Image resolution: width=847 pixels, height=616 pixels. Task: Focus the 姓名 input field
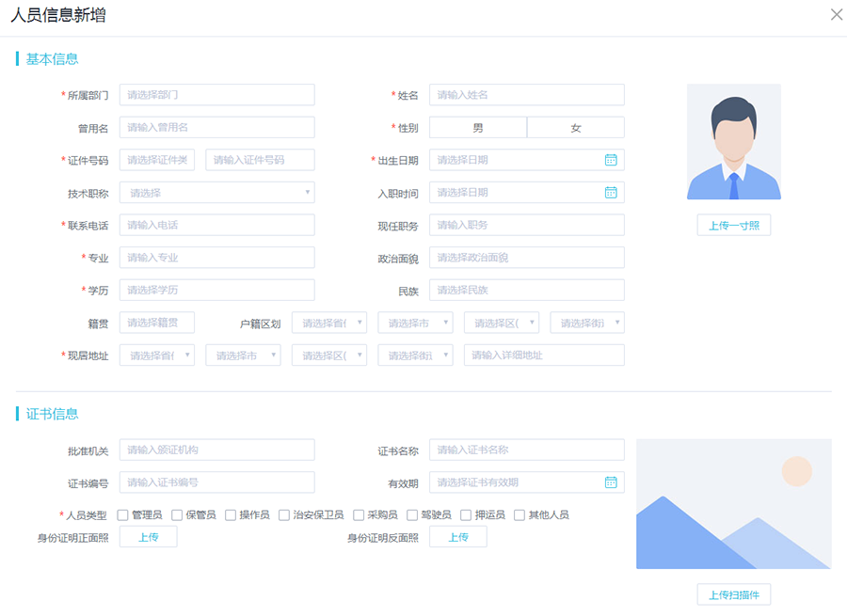pyautogui.click(x=526, y=95)
